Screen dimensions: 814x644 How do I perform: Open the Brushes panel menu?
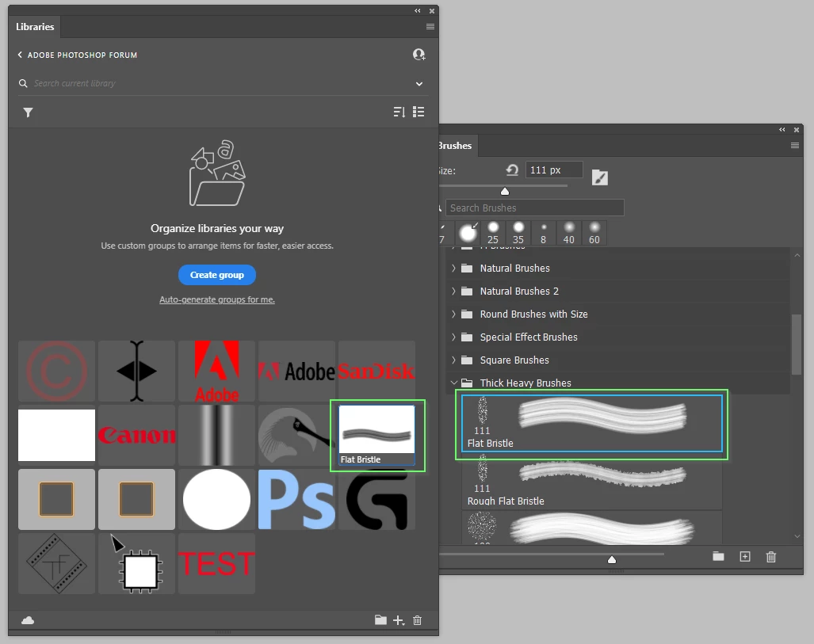tap(794, 146)
